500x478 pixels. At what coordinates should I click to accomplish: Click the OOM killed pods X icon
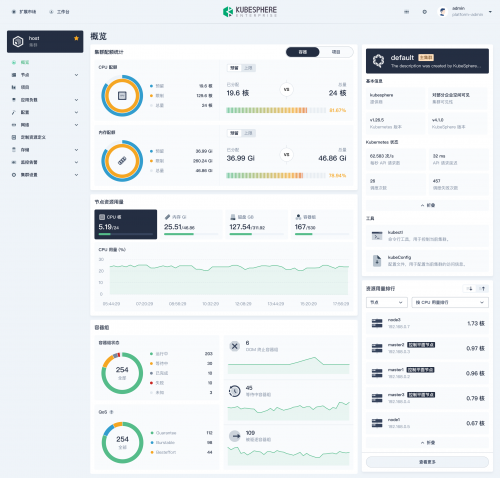click(x=235, y=346)
